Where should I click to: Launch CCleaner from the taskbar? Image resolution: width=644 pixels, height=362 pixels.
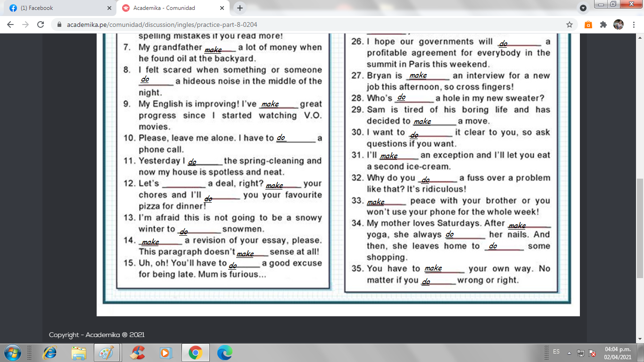tap(137, 353)
